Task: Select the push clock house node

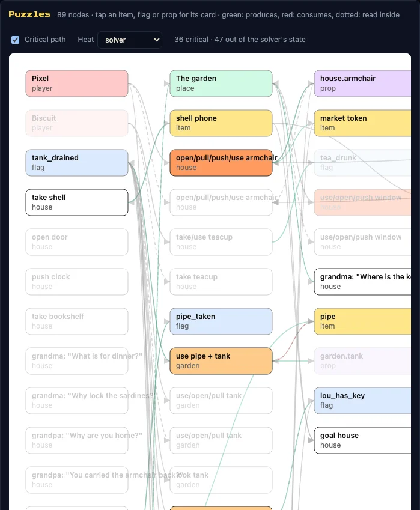Action: (x=77, y=282)
